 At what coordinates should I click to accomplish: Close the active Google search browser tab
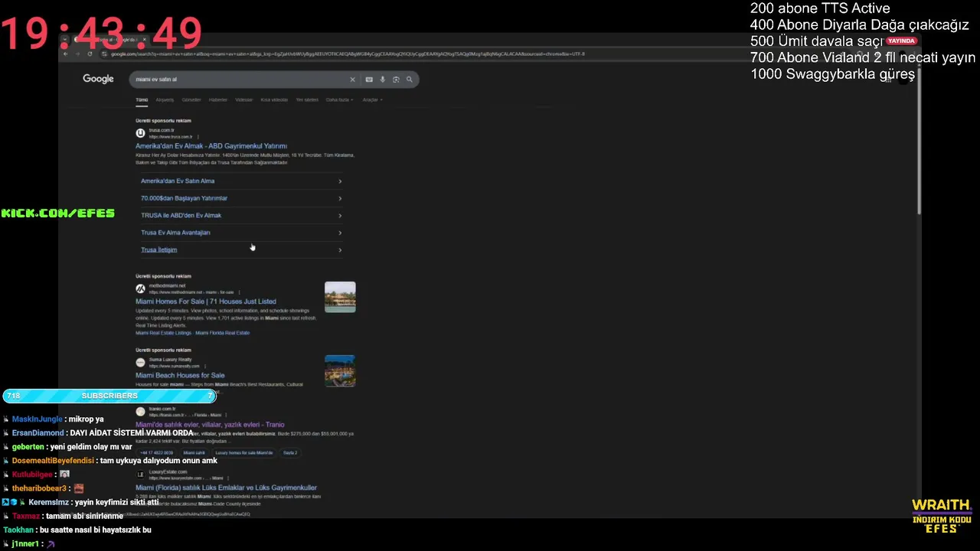[x=144, y=40]
